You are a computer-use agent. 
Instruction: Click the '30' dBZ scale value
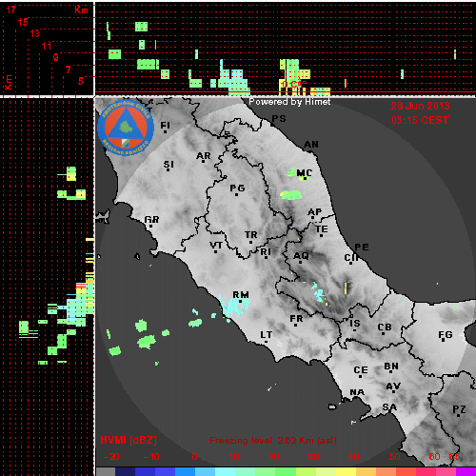click(x=313, y=457)
